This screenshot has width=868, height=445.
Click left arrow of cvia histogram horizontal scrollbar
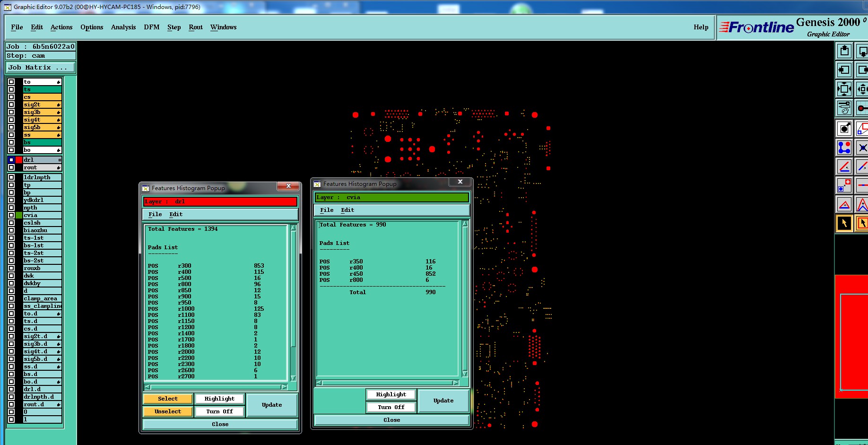(x=319, y=383)
